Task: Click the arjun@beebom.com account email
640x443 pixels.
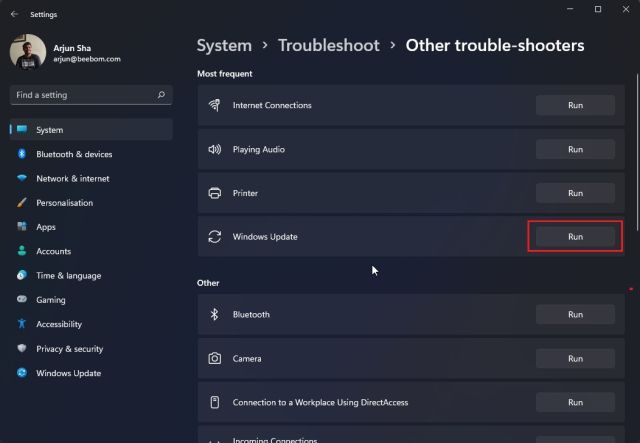Action: [87, 59]
